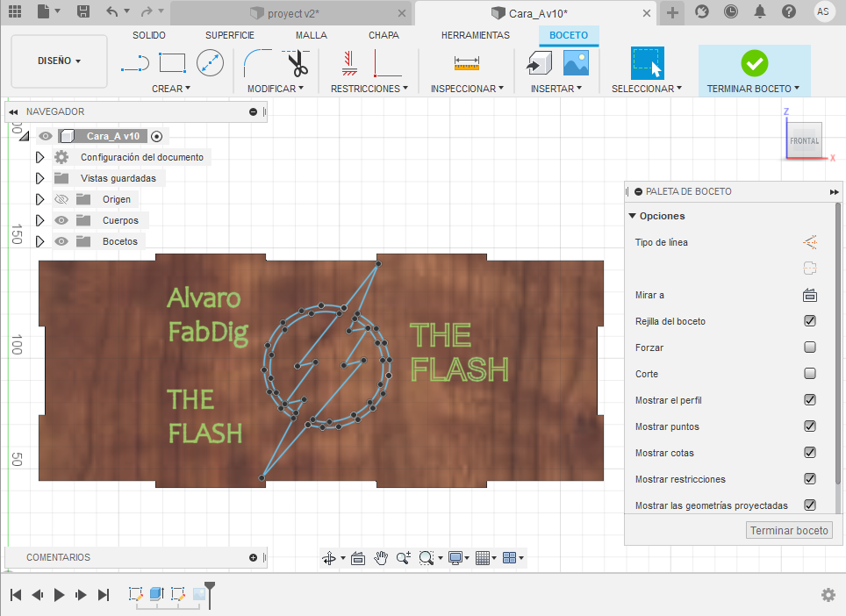Apply Horizontal/Vertical constraint icon

[349, 63]
